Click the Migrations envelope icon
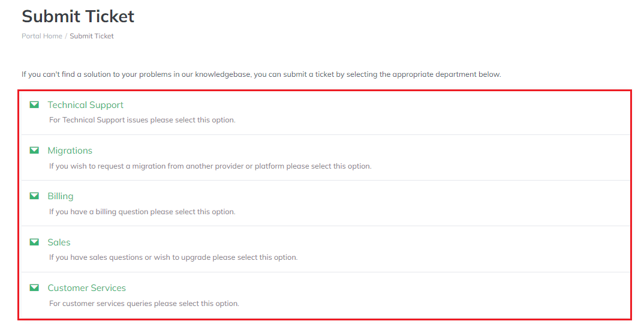 click(x=34, y=151)
